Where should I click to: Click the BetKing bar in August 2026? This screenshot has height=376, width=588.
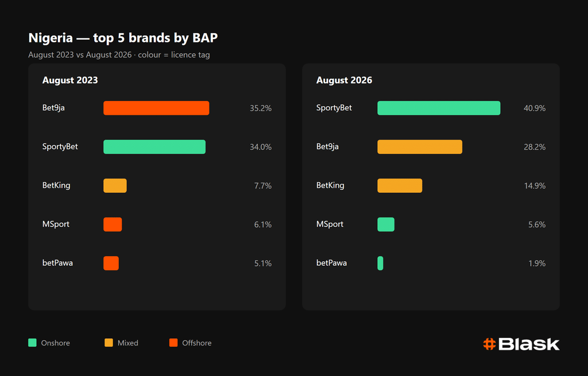pos(400,185)
